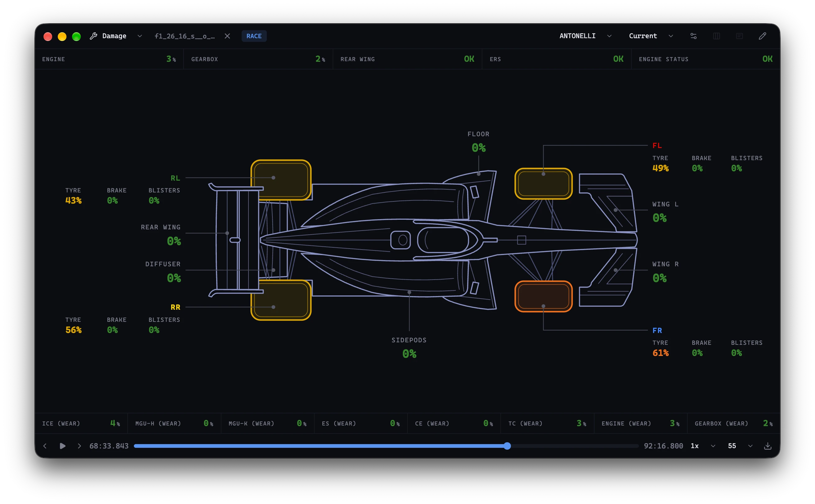815x504 pixels.
Task: Click the RR tyre label
Action: 175,307
